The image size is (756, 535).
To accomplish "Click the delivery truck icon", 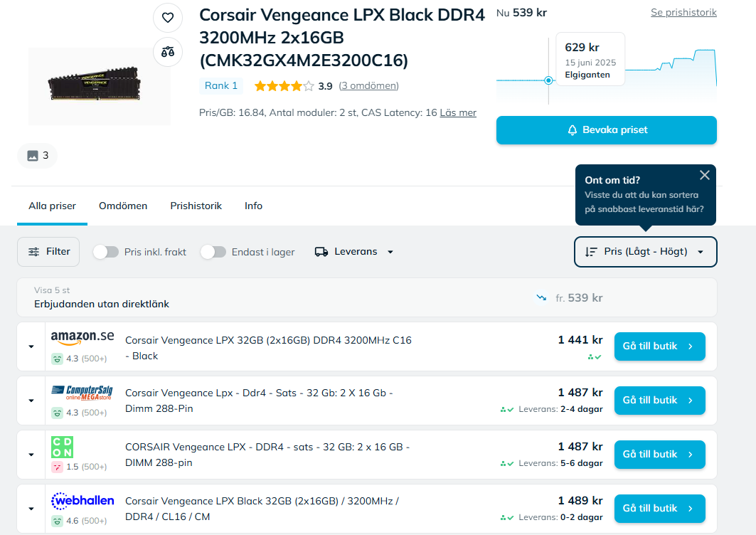I will point(321,252).
